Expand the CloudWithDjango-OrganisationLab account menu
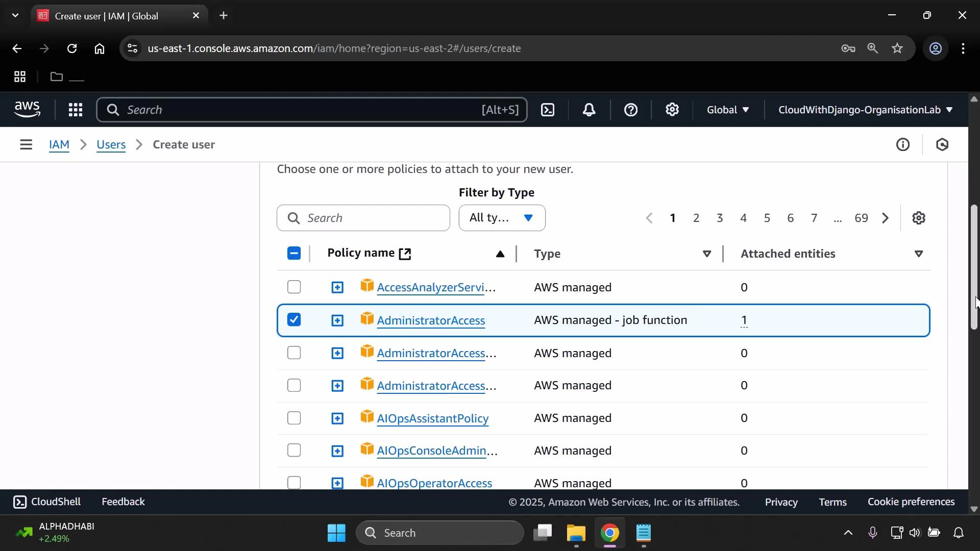Screen dimensions: 980x551 click(x=865, y=110)
